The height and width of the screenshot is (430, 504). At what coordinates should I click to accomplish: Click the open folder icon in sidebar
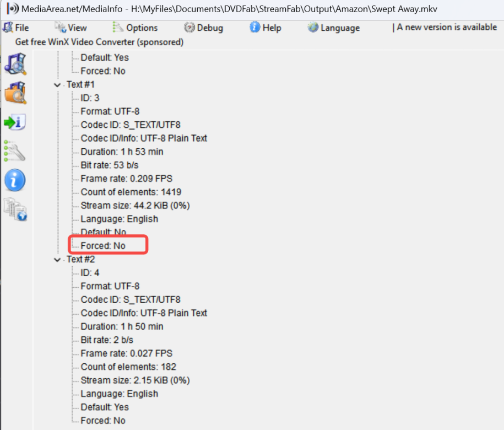click(15, 93)
